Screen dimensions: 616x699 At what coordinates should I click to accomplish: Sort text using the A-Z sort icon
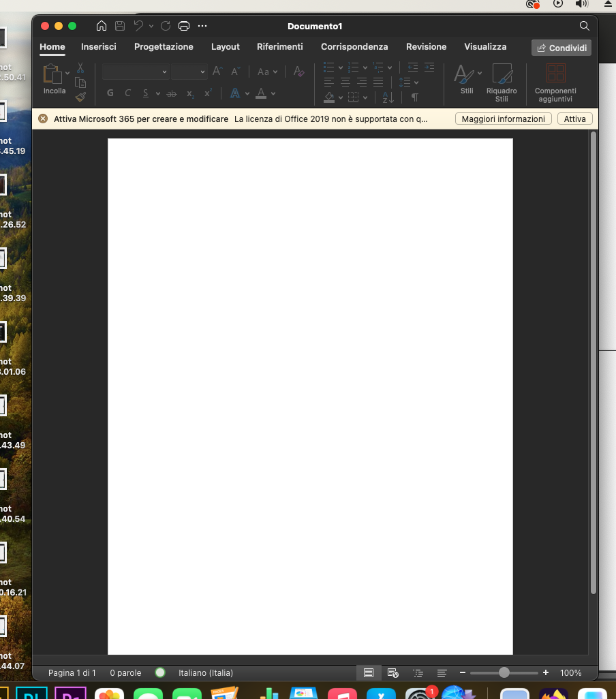[x=388, y=97]
